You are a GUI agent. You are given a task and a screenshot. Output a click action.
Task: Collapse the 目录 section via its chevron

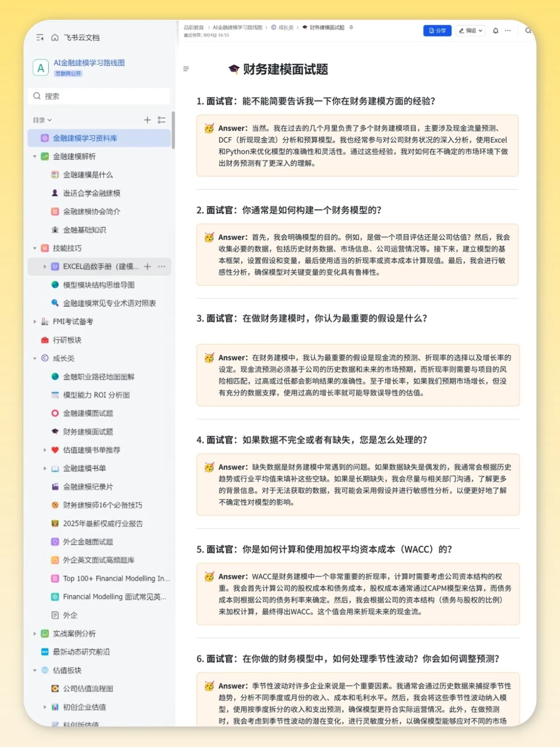click(49, 120)
